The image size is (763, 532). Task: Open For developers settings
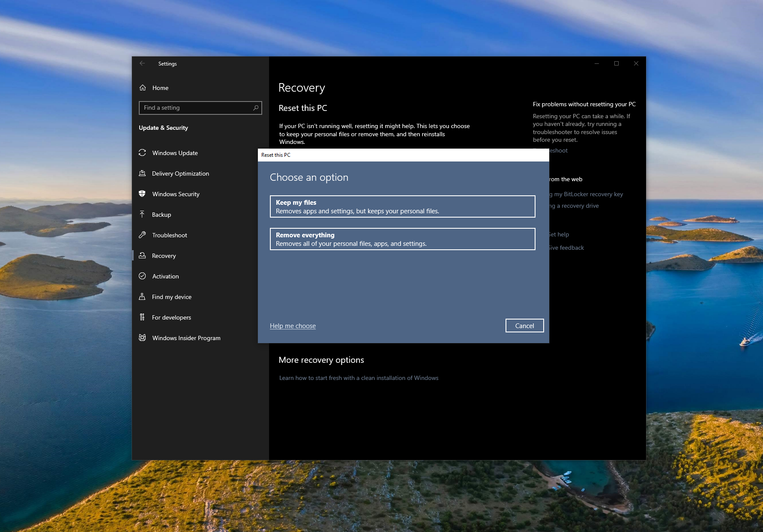(200, 317)
